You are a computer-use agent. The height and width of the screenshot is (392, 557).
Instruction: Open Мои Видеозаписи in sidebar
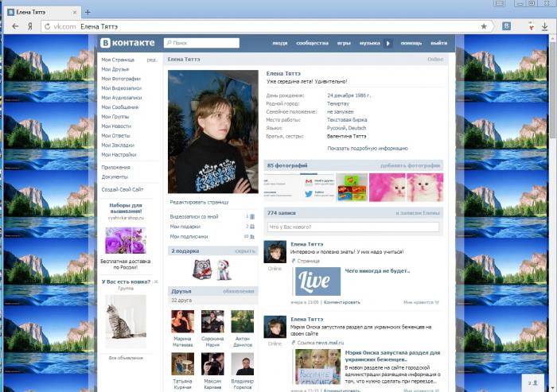click(x=122, y=88)
